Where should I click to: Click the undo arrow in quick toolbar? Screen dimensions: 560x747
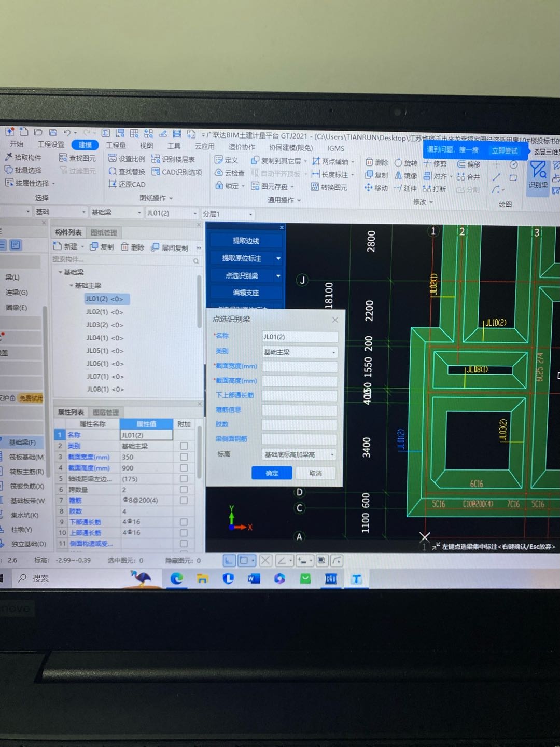click(67, 133)
